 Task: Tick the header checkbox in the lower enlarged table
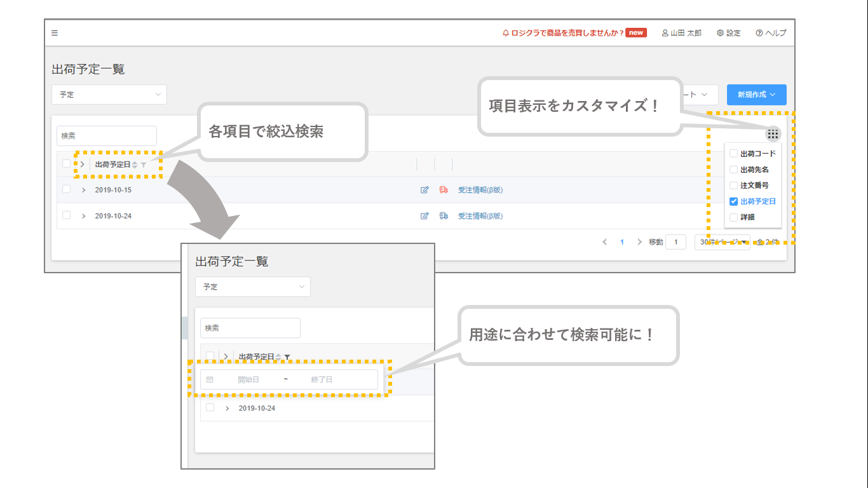tap(210, 356)
